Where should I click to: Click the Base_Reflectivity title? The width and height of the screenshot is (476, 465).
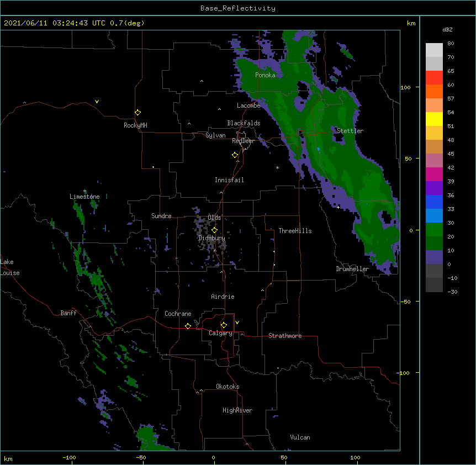238,8
